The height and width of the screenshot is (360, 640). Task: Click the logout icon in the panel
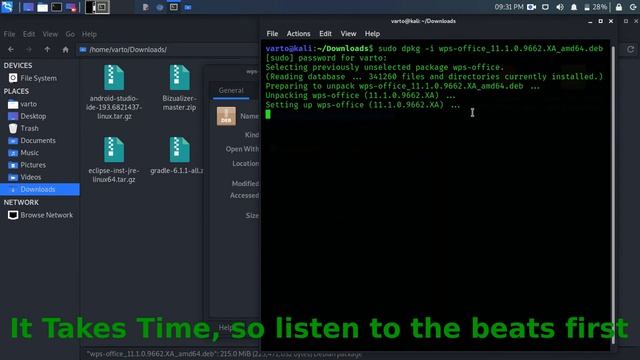tap(633, 7)
